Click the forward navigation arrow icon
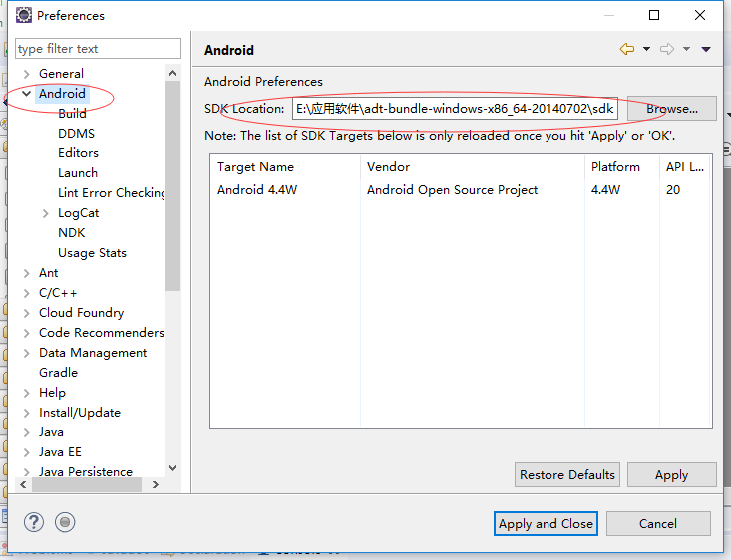 pyautogui.click(x=667, y=49)
